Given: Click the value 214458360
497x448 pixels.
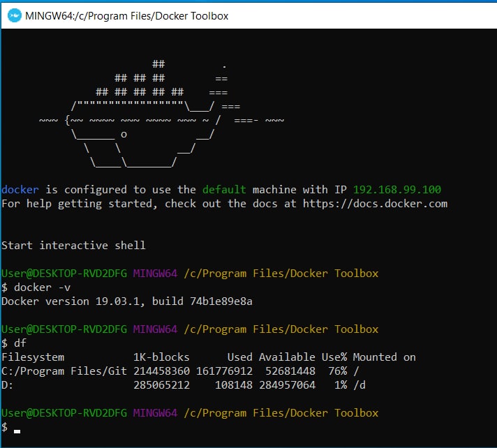Looking at the screenshot, I should pyautogui.click(x=162, y=371).
